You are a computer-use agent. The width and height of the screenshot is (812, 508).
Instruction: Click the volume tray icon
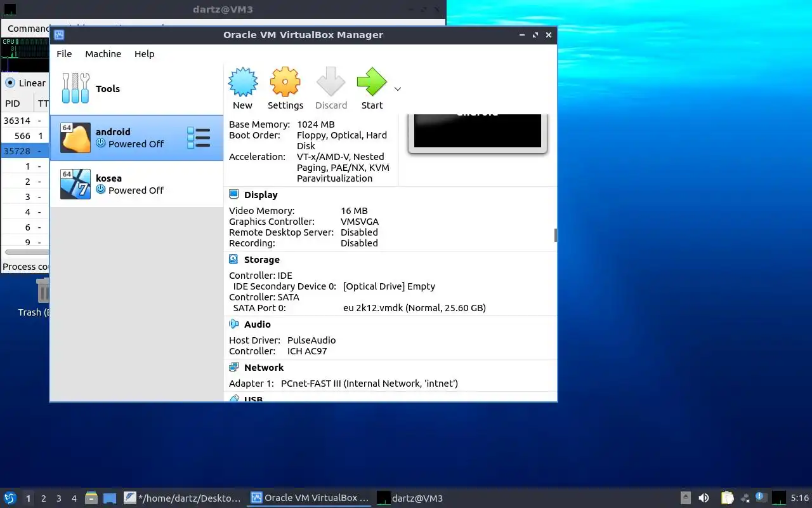point(704,498)
